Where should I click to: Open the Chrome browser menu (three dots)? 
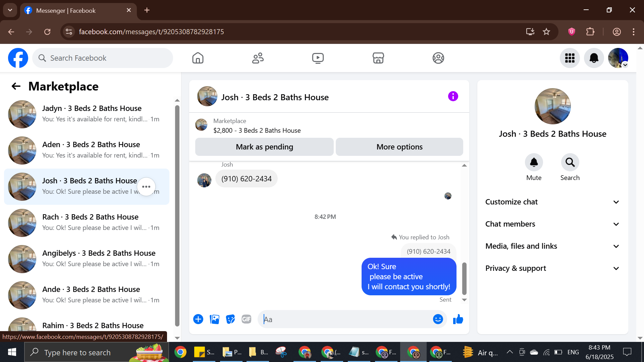click(633, 32)
